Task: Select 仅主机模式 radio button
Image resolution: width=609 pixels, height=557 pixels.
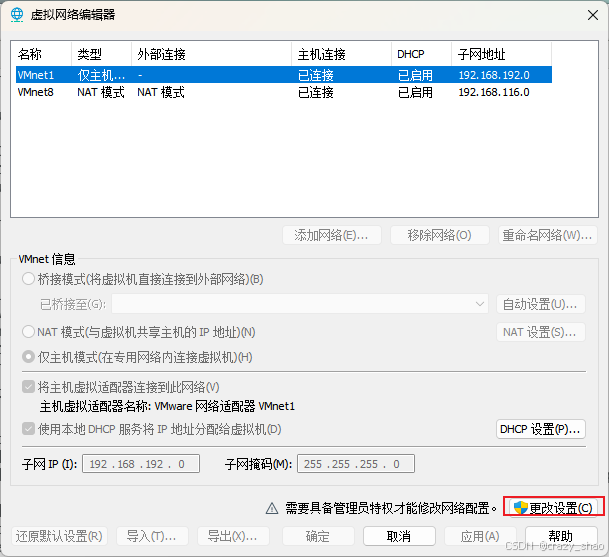Action: (x=28, y=357)
